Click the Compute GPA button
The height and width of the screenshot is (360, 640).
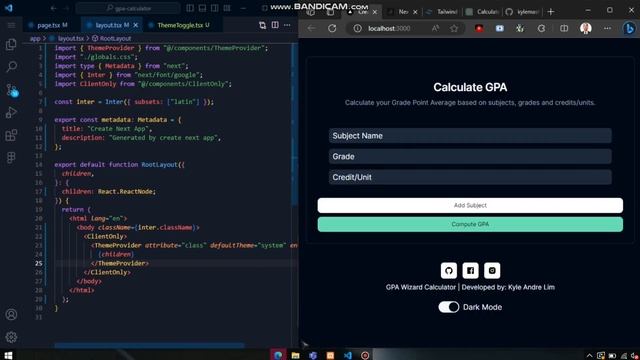pos(470,224)
